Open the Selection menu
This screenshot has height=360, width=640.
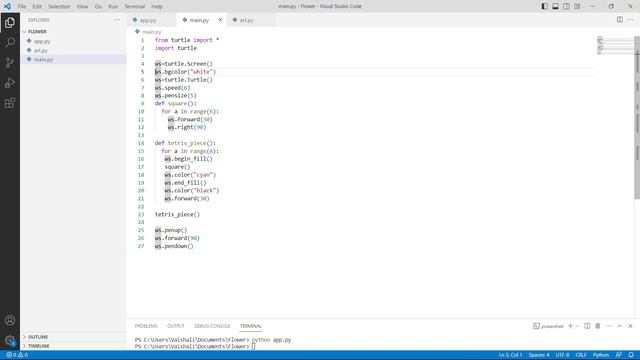tap(59, 7)
